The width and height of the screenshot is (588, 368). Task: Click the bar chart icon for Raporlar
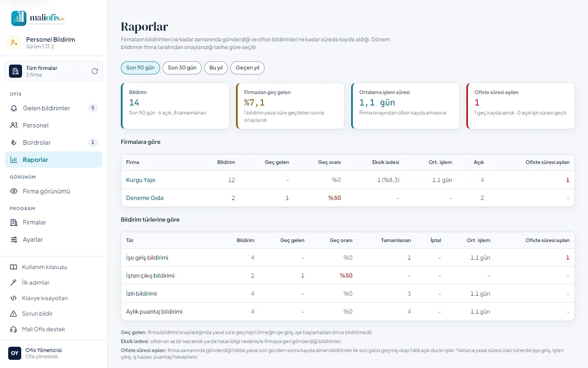14,160
